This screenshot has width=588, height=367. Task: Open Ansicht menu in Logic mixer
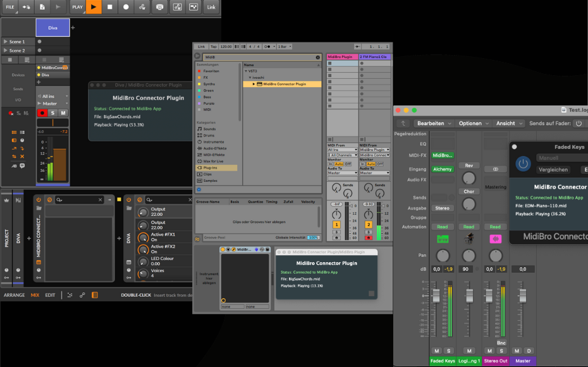click(x=509, y=123)
